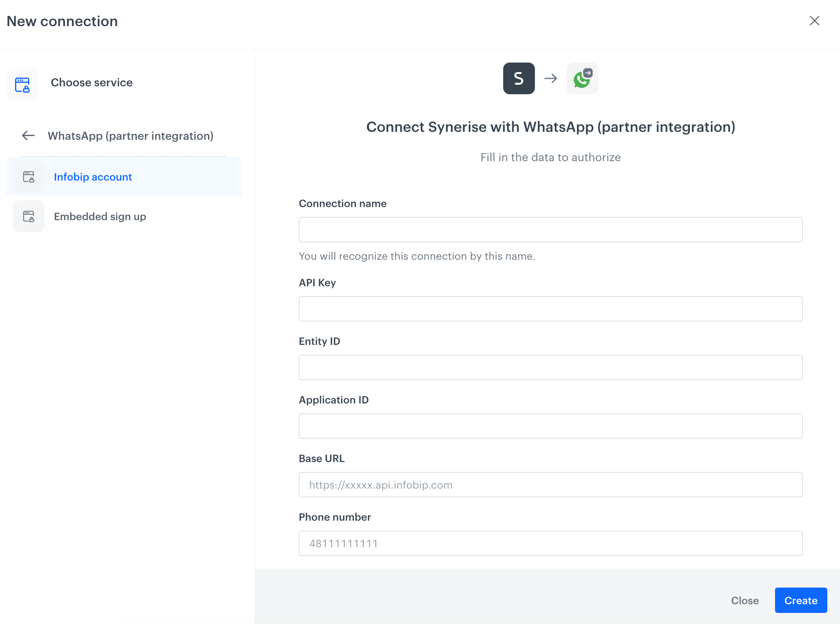
Task: Focus the Entity ID field
Action: (550, 367)
